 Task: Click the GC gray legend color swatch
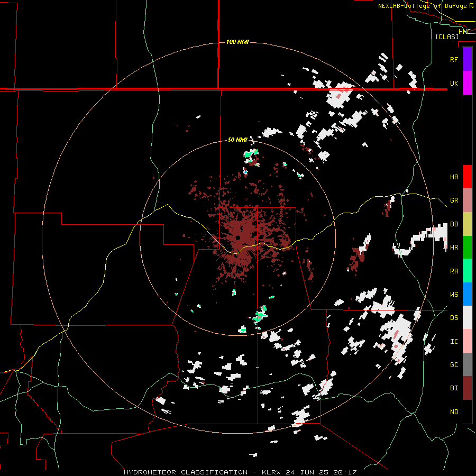467,364
